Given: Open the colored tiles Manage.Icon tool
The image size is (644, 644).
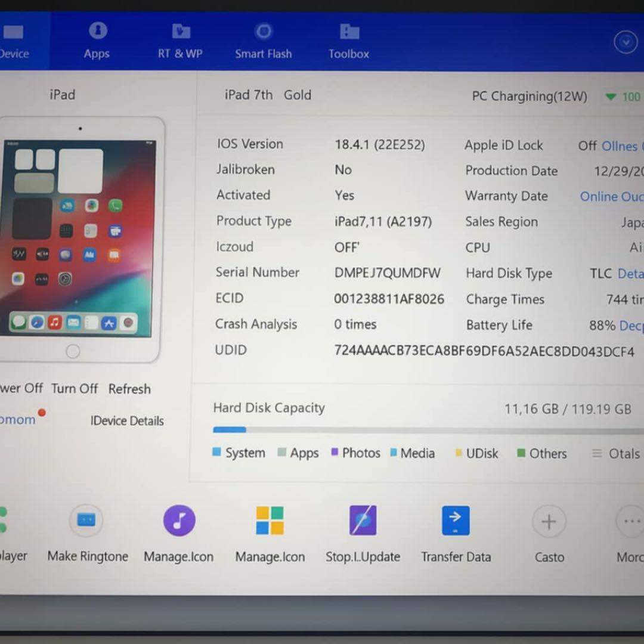Looking at the screenshot, I should [x=270, y=521].
